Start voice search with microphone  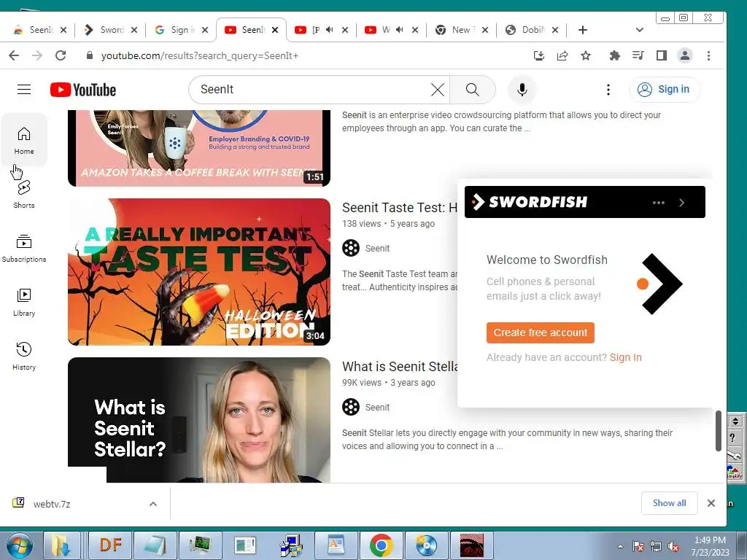[x=522, y=90]
